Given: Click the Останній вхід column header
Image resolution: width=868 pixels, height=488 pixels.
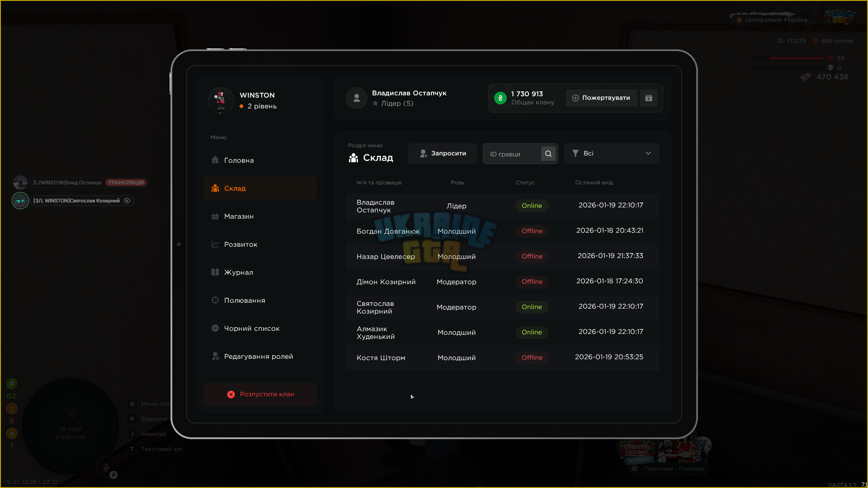Looking at the screenshot, I should click(x=594, y=183).
